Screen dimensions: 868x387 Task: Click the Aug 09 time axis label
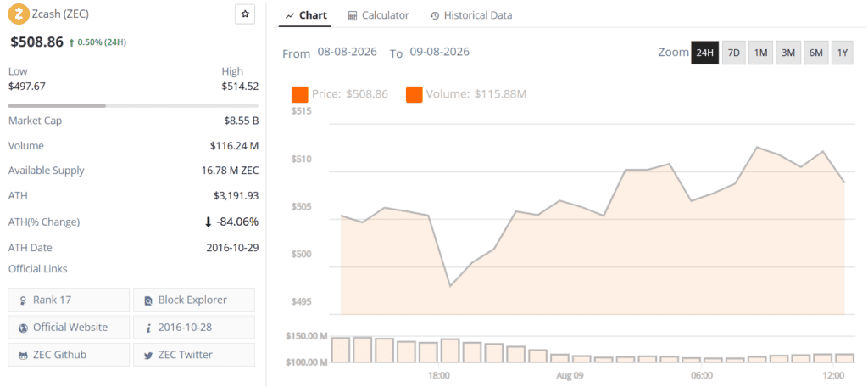pos(570,375)
